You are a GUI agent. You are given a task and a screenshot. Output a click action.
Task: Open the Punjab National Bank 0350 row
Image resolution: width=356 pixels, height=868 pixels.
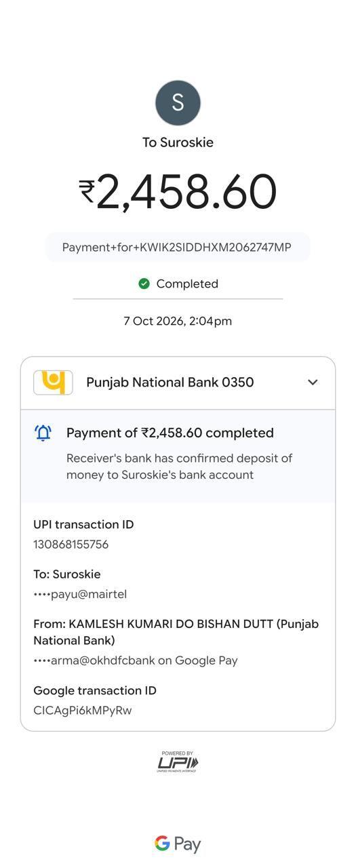pos(178,383)
